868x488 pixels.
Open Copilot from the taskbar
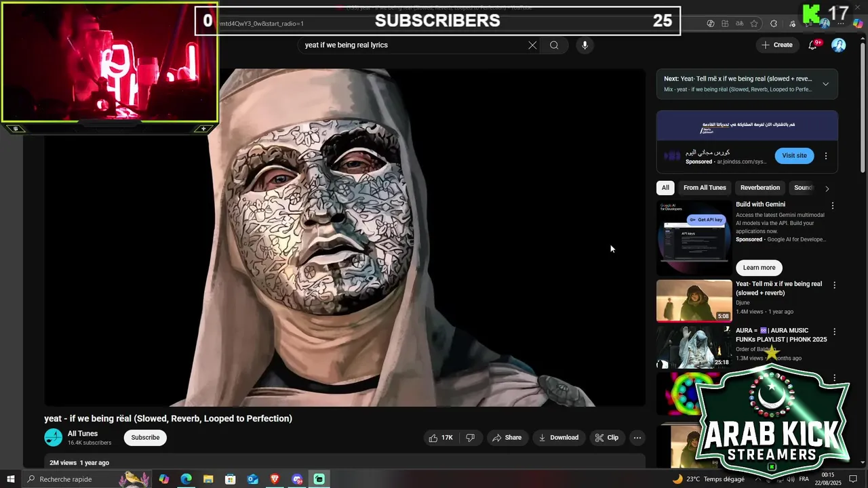pos(163,479)
